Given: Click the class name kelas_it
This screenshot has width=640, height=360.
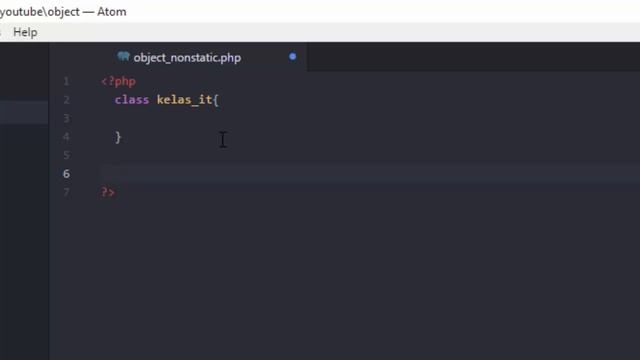Looking at the screenshot, I should [184, 100].
